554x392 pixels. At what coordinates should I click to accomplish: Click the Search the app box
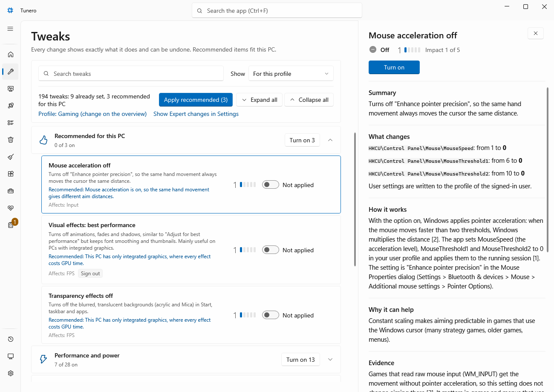pyautogui.click(x=277, y=11)
